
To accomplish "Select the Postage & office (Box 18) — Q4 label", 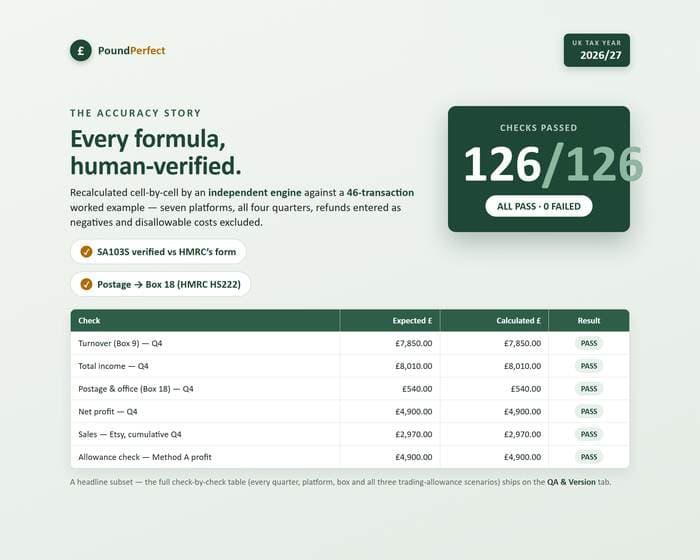I will click(x=136, y=389).
